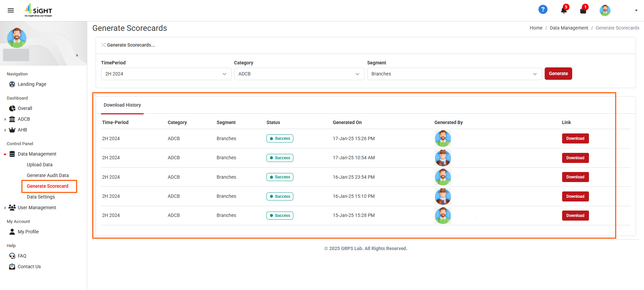This screenshot has width=644, height=290.
Task: Click generator avatar in 15-Jan-25 15:28 PM row
Action: tap(443, 216)
